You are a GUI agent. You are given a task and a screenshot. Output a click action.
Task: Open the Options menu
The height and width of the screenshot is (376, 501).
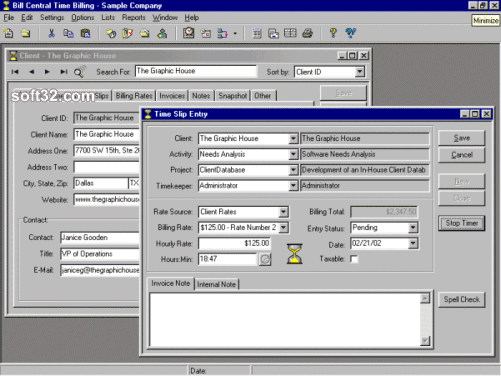(x=83, y=17)
